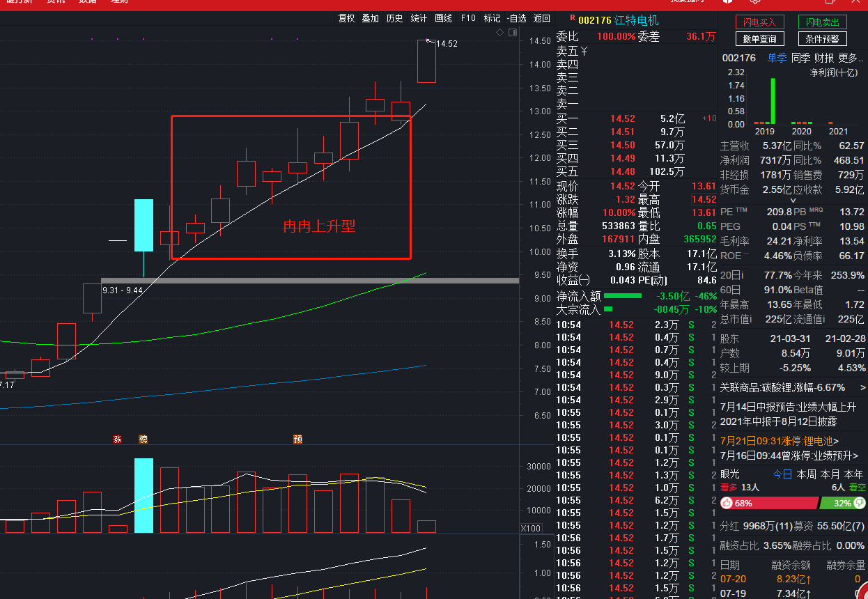The height and width of the screenshot is (599, 868).
Task: Click the red 68% bullish bar
Action: pyautogui.click(x=768, y=503)
